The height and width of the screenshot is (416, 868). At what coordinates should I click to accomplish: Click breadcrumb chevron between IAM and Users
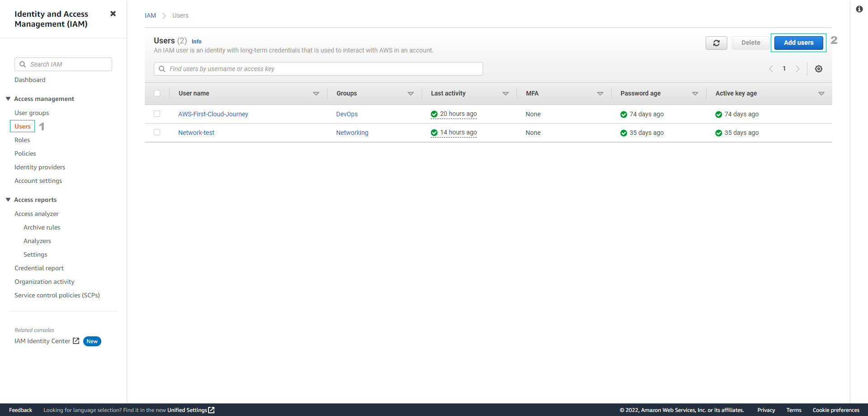(x=164, y=16)
